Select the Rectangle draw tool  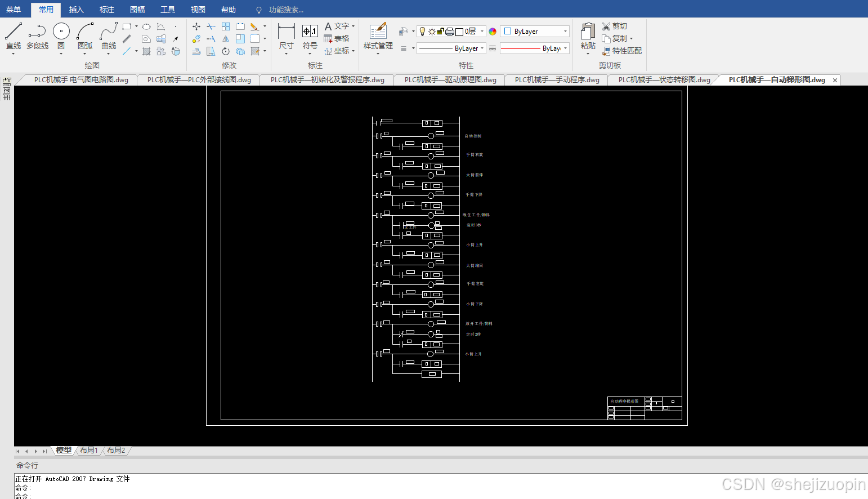pos(127,26)
